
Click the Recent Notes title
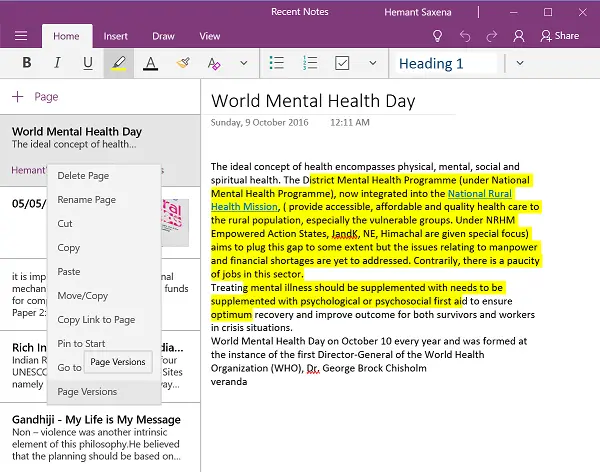point(300,12)
